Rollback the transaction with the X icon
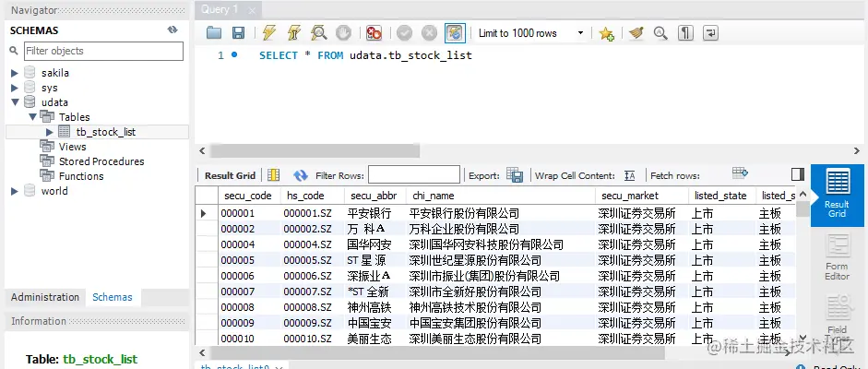Viewport: 868px width, 369px height. (430, 33)
